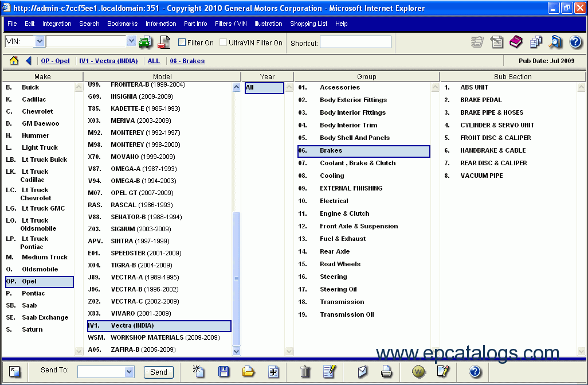Click the edit notes pencil-on-list icon

pos(330,371)
